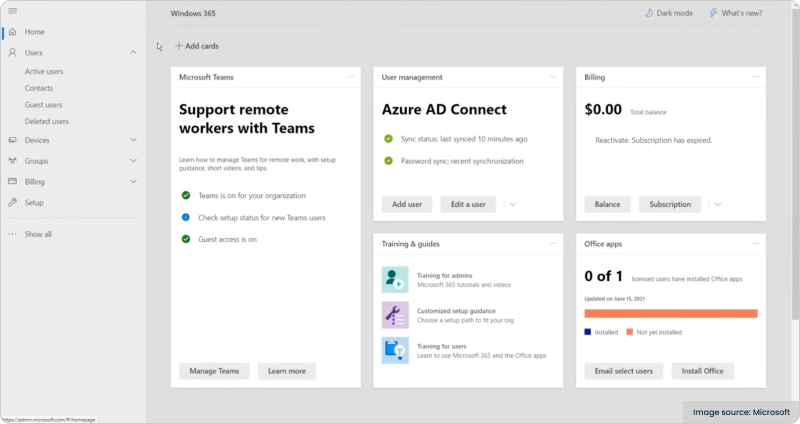Click the orange Office install progress bar

pos(671,313)
